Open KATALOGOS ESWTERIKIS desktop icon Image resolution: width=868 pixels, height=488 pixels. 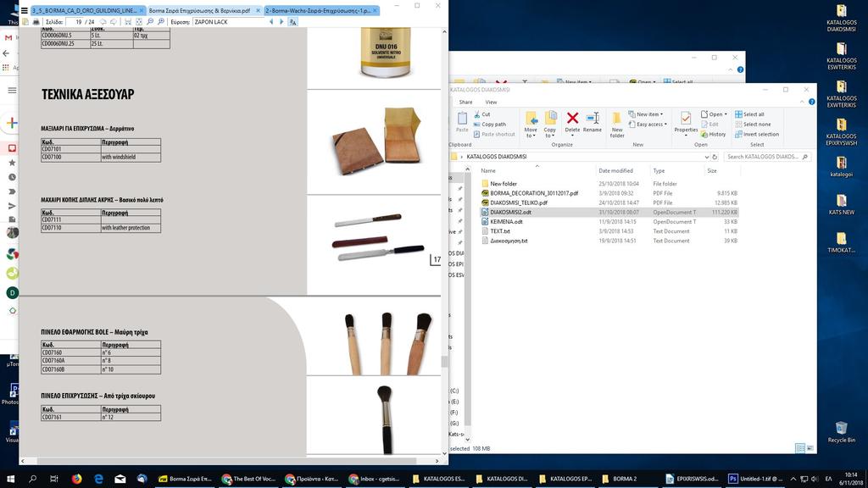[842, 56]
